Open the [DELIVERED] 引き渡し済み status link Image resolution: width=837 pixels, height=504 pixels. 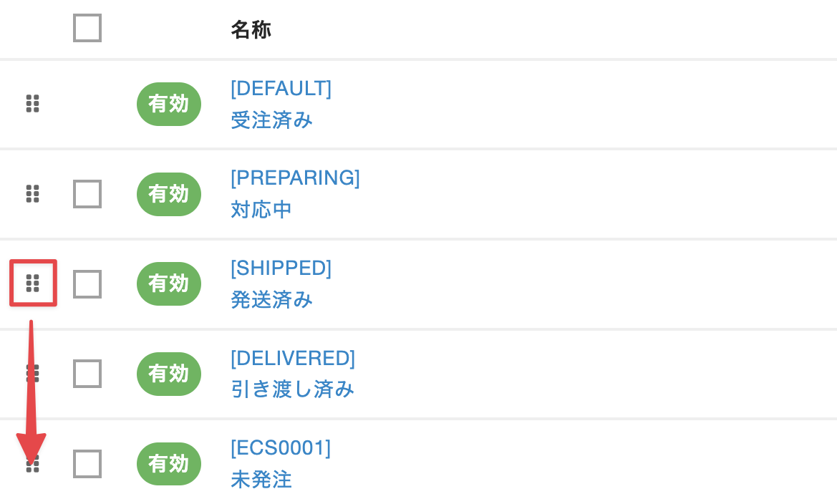(x=292, y=373)
